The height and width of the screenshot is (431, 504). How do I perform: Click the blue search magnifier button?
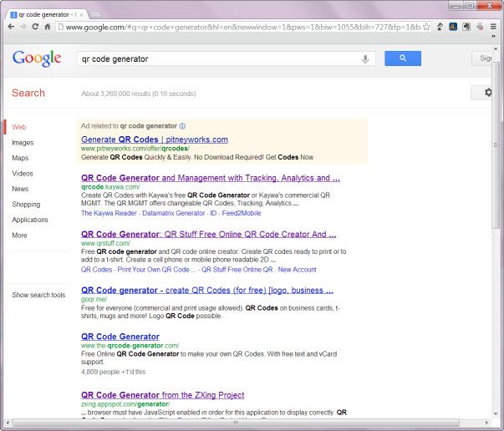click(403, 58)
